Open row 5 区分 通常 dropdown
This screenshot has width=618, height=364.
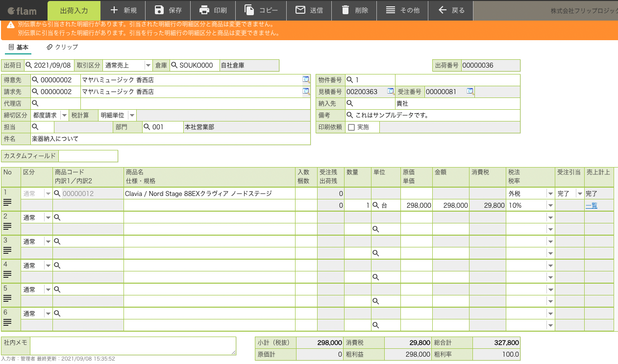[48, 290]
